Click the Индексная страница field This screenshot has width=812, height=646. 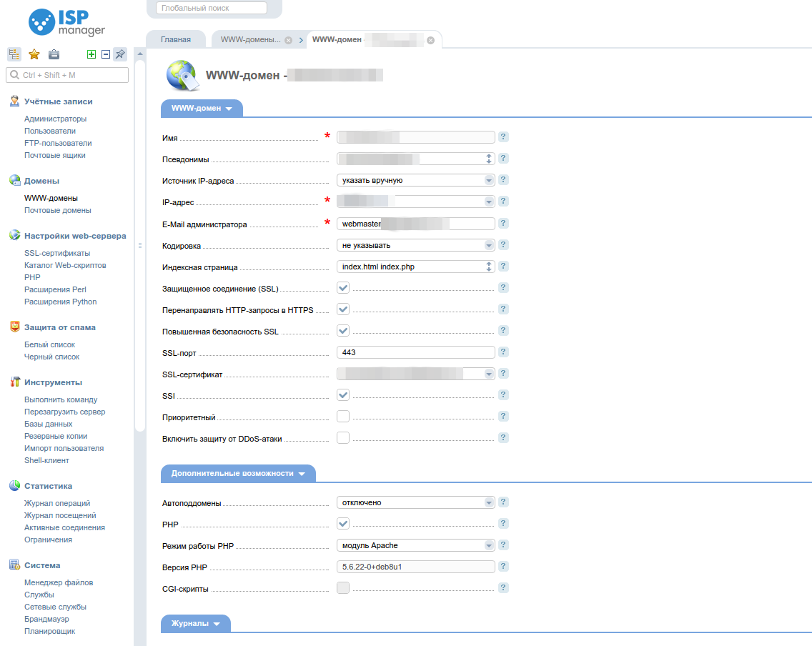[416, 267]
